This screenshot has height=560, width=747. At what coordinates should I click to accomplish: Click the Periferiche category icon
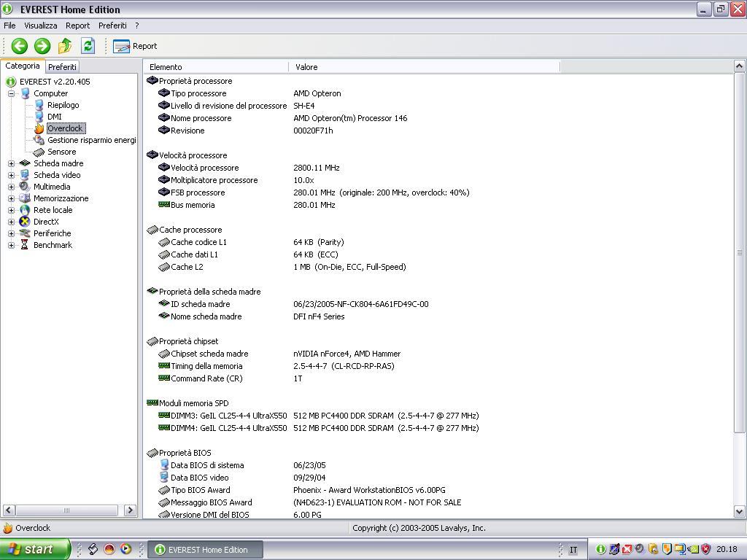[25, 233]
